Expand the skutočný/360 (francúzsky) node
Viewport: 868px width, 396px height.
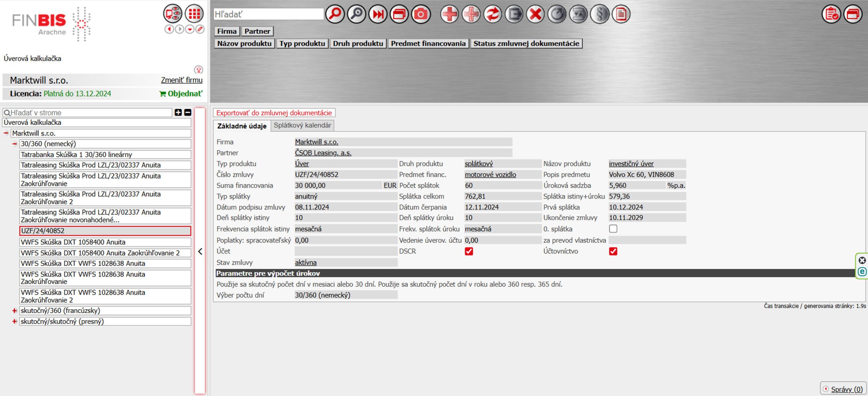click(14, 311)
